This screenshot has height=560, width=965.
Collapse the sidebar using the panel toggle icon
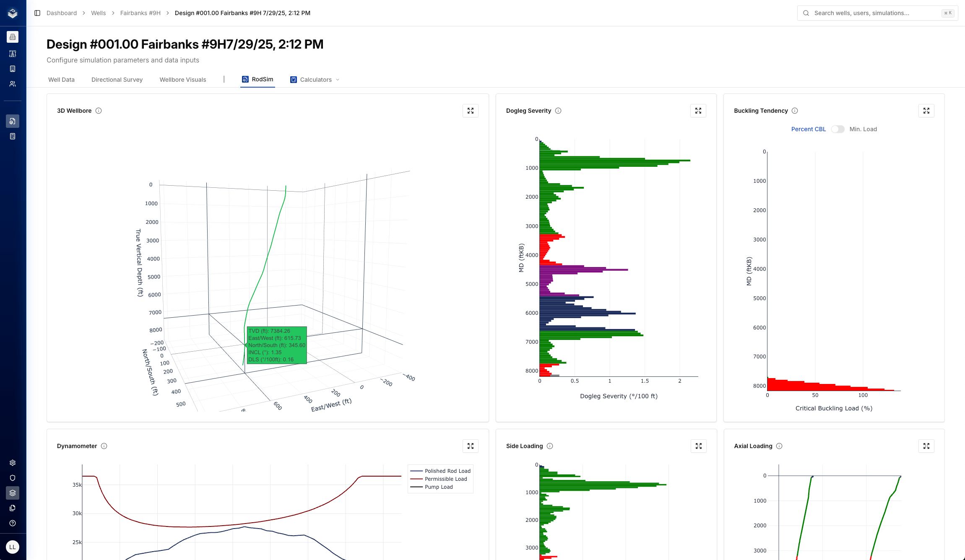[x=37, y=13]
